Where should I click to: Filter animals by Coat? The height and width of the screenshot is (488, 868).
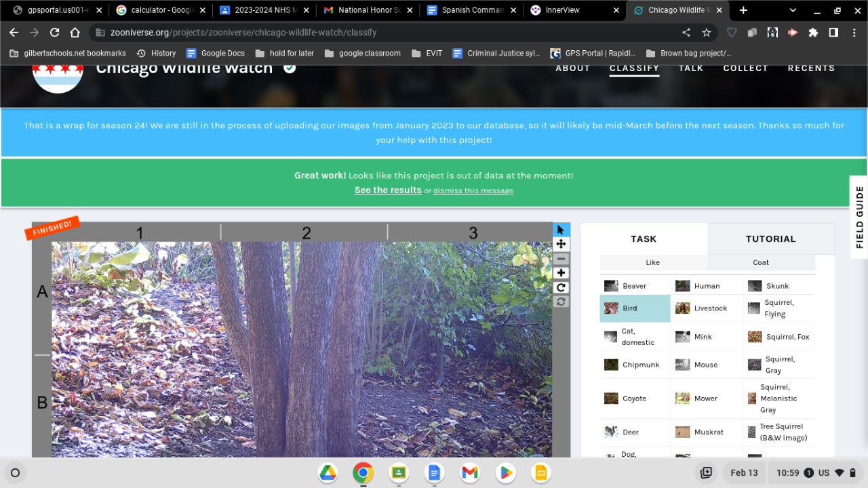pos(761,262)
